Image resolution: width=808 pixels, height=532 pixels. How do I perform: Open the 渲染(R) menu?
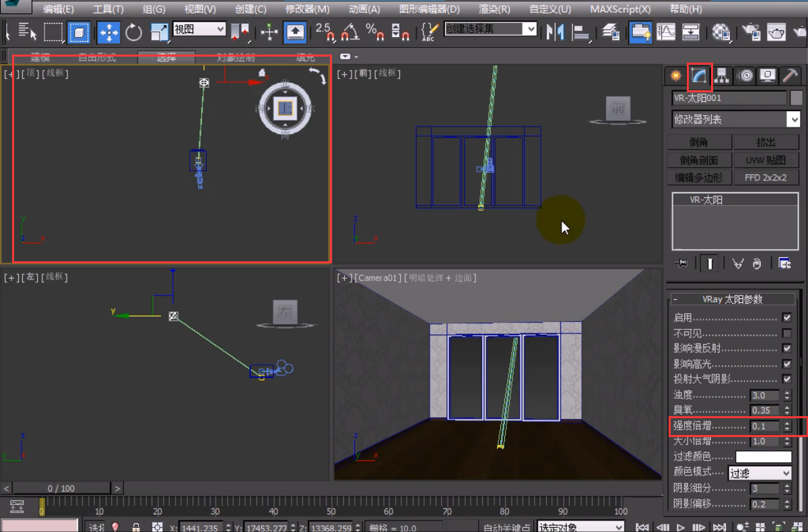[494, 9]
